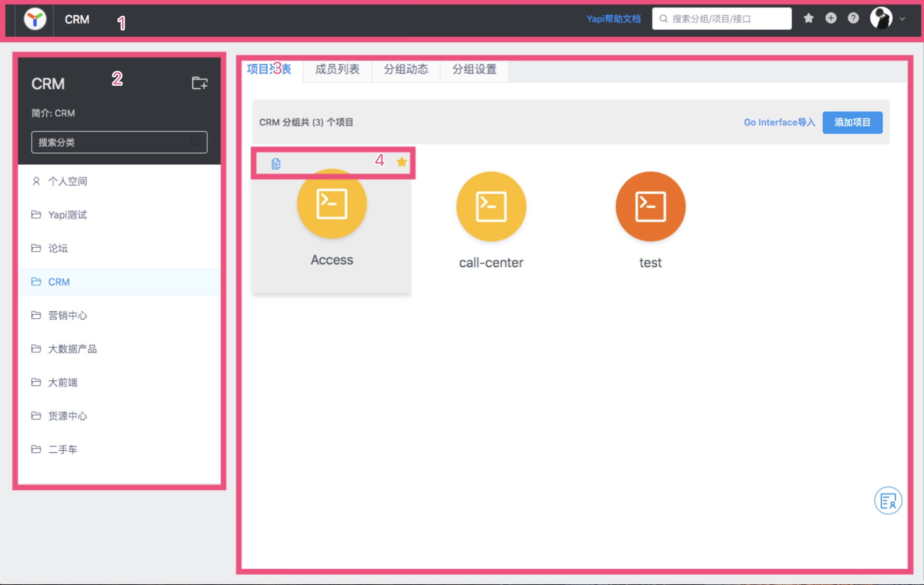Screen dimensions: 924x585
Task: Click folder icon beside 大前端
Action: (x=36, y=382)
